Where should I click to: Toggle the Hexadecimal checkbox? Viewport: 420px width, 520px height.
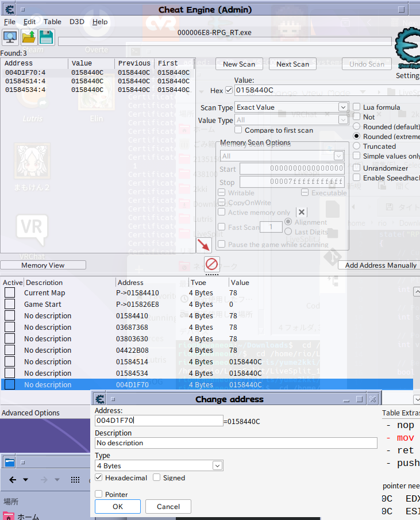point(98,477)
